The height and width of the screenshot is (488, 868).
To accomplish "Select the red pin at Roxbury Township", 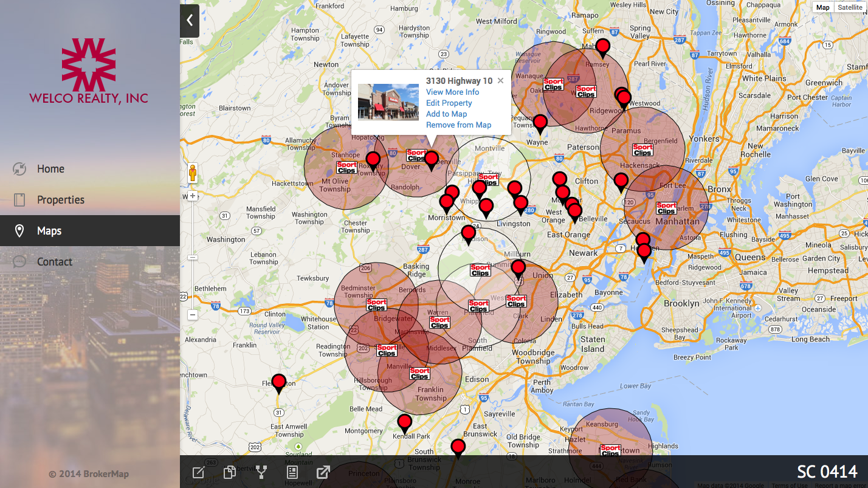I will tap(373, 161).
